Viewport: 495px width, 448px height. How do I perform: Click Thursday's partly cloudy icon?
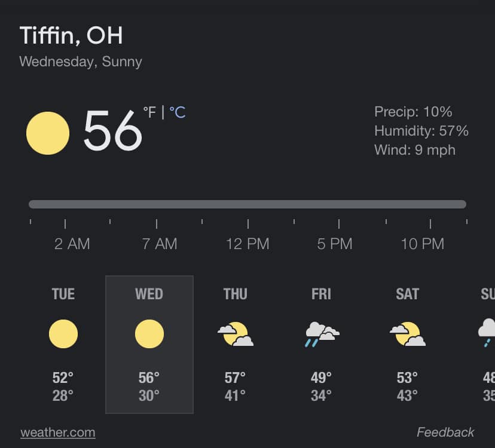235,335
